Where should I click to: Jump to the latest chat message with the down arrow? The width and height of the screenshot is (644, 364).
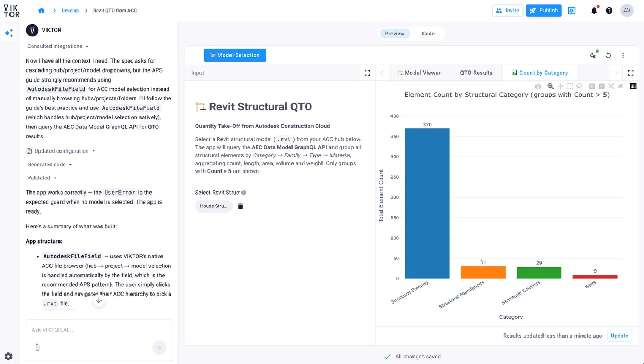click(x=99, y=301)
